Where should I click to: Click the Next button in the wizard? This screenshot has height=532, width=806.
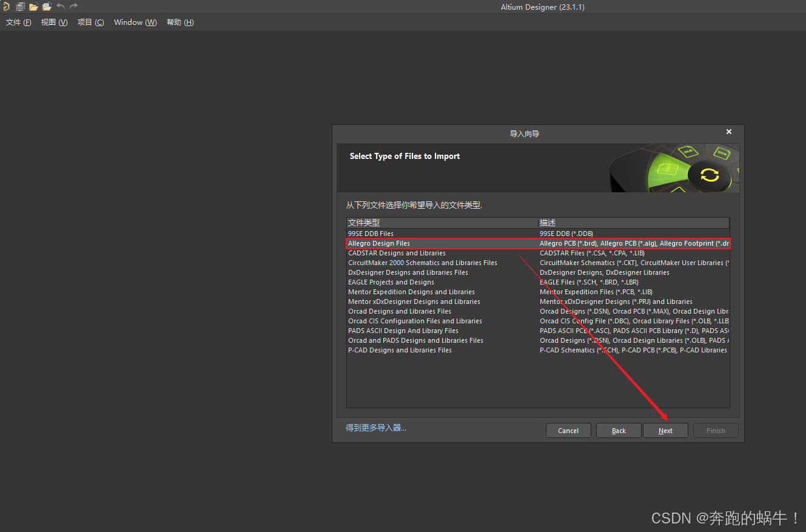point(665,431)
